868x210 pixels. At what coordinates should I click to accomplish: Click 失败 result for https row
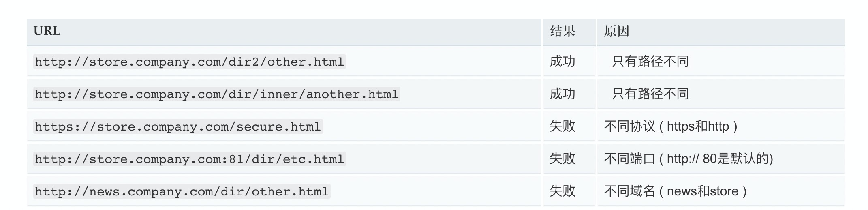(x=562, y=126)
